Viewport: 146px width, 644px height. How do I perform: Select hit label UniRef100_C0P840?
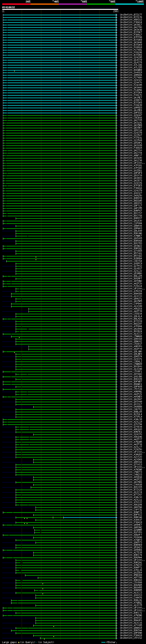tap(131, 304)
